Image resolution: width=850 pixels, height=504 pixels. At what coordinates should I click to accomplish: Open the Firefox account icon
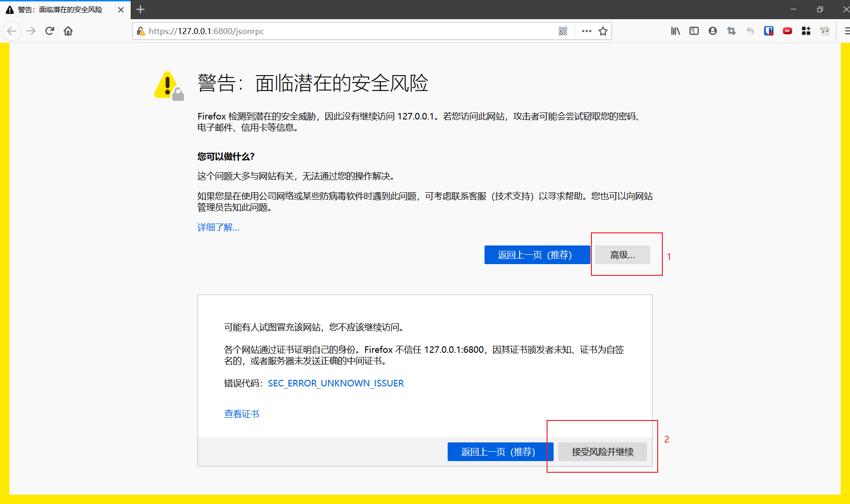[x=713, y=31]
